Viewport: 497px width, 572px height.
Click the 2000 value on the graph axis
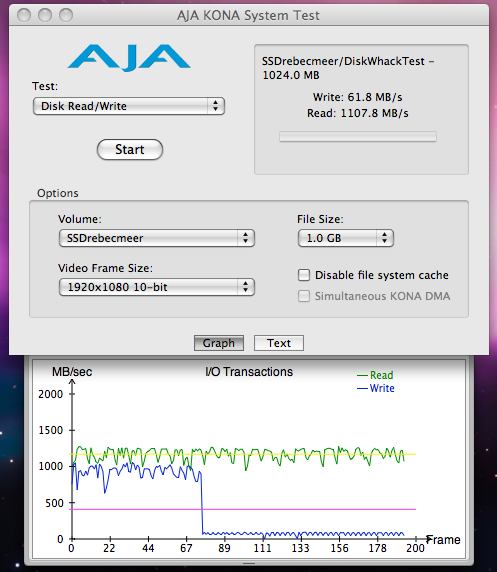click(x=50, y=394)
